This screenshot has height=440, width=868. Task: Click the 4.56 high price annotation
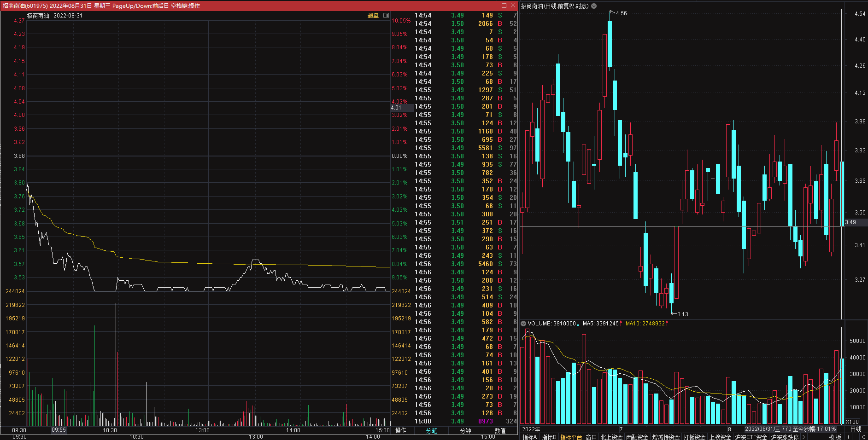(x=621, y=13)
